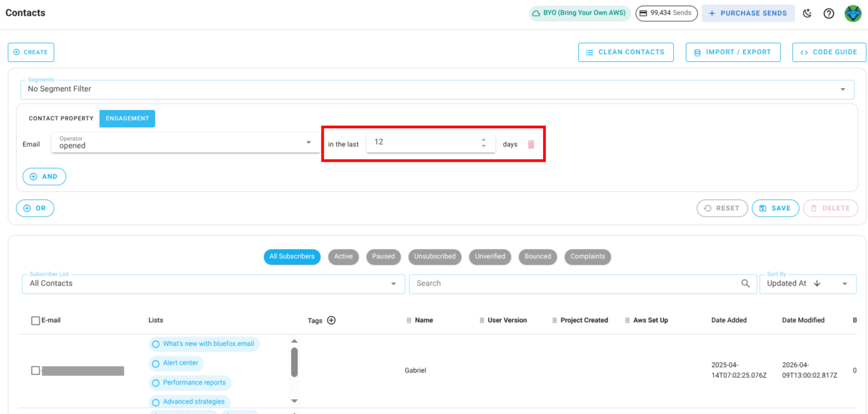Viewport: 868px width, 414px height.
Task: Reset the segment filter
Action: [722, 209]
